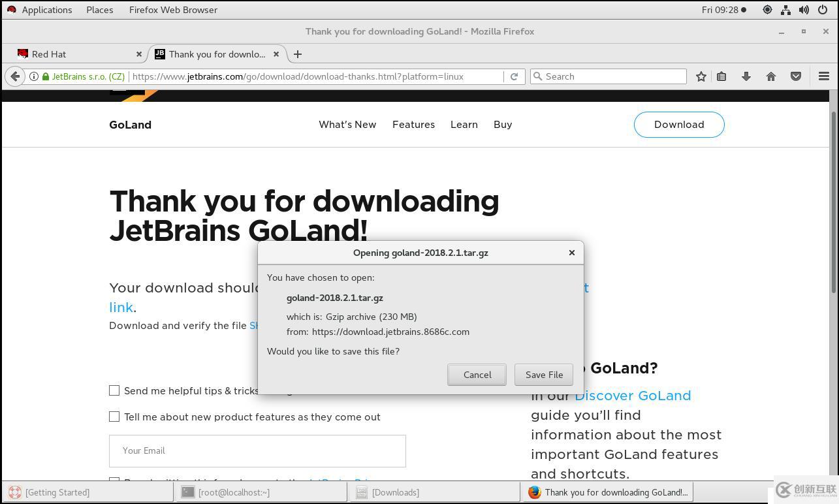Screen dimensions: 839x504
Task: Switch to Downloads taskbar window
Action: [x=435, y=492]
